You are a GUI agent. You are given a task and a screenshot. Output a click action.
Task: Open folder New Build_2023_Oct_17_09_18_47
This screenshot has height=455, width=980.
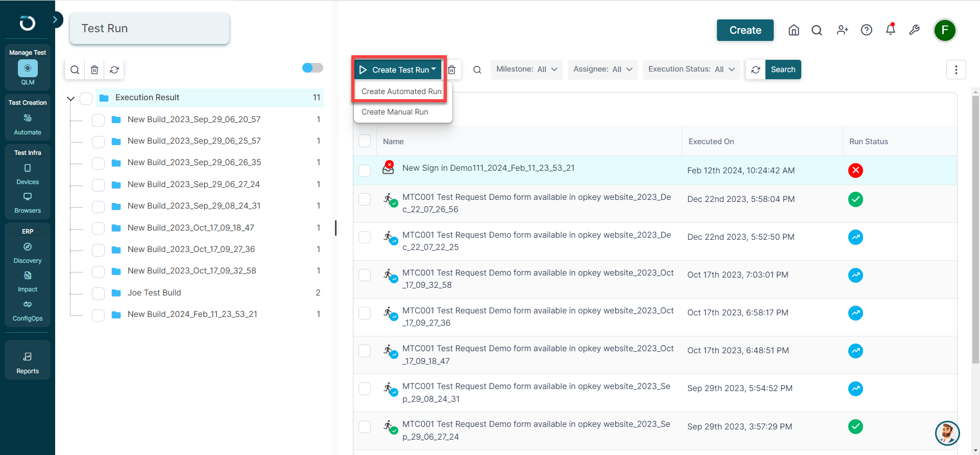(190, 228)
